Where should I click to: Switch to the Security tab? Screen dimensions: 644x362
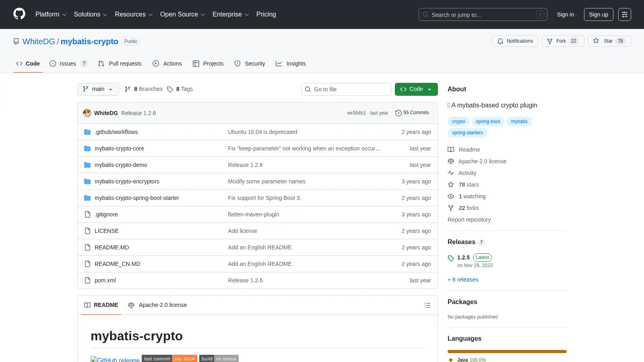[250, 64]
